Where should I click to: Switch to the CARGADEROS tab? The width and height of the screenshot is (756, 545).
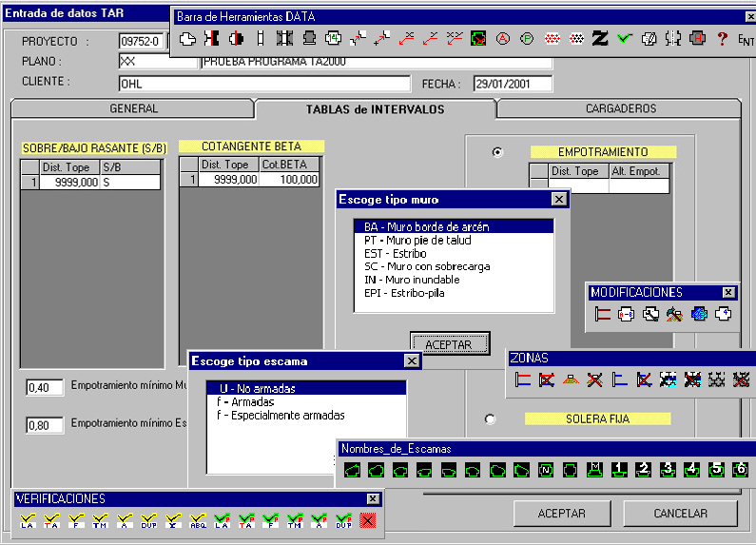click(621, 108)
